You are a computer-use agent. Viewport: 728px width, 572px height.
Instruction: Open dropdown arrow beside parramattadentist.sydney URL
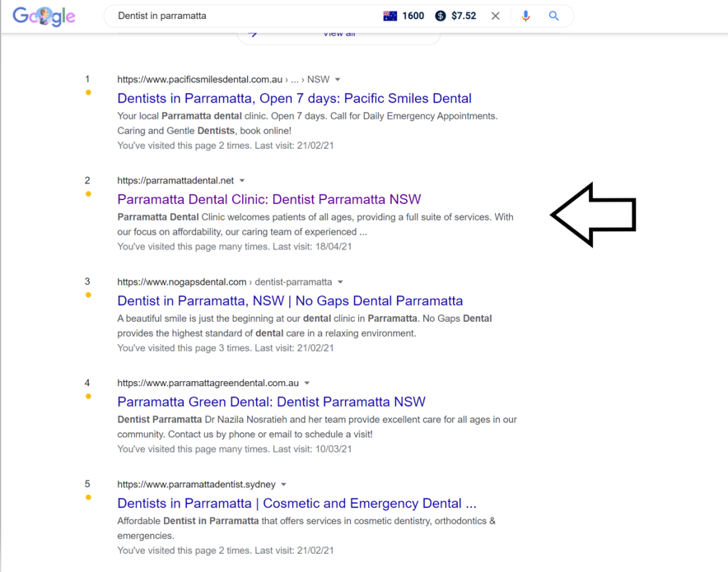[x=283, y=484]
